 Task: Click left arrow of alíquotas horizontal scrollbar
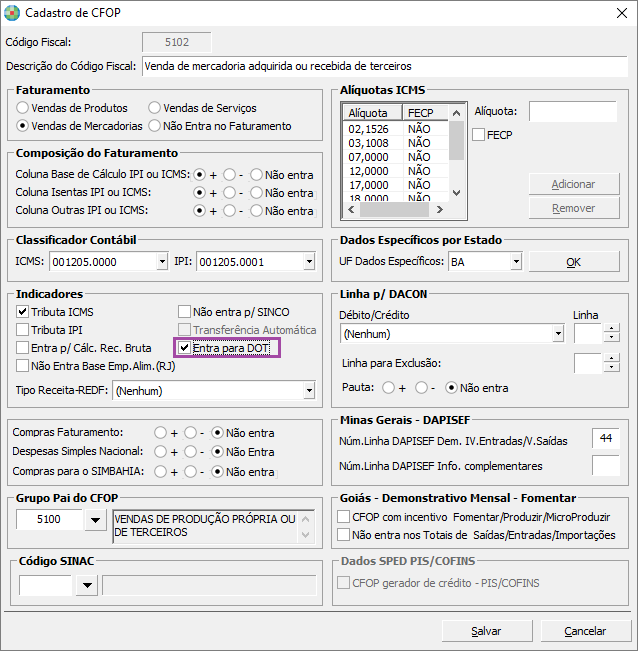tap(351, 210)
